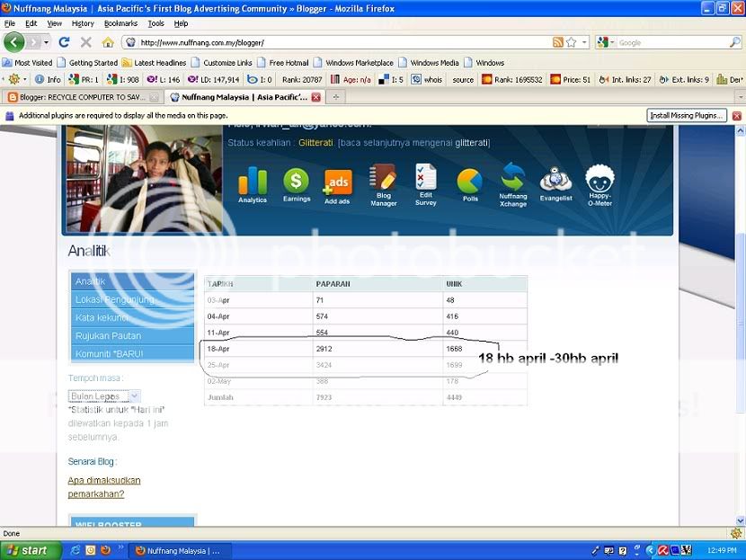
Task: Go back with the green Back arrow
Action: (x=13, y=42)
